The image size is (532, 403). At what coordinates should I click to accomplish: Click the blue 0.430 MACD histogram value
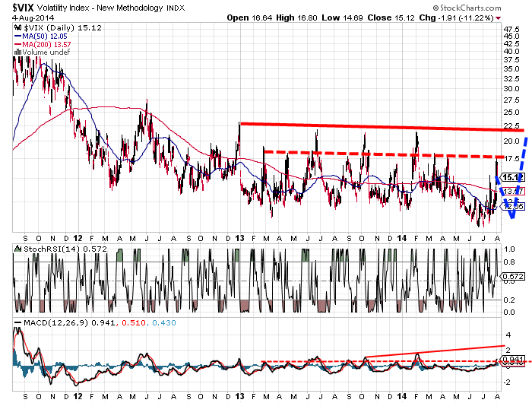164,322
